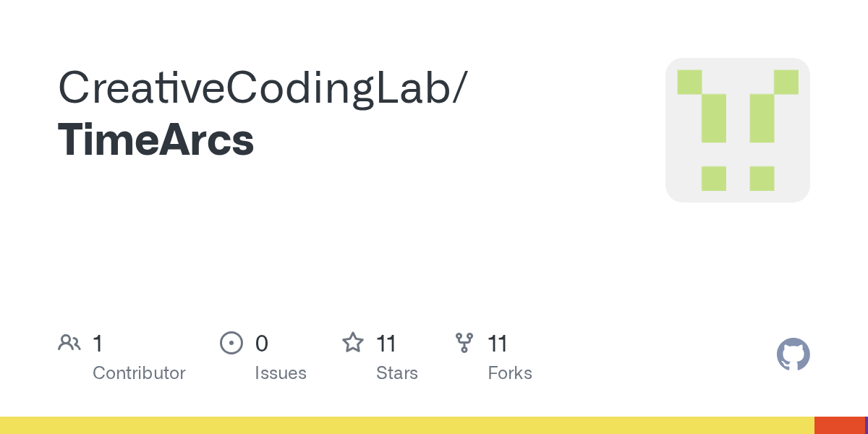Click the orange-red language bar segment
This screenshot has width=868, height=434.
coord(840,425)
